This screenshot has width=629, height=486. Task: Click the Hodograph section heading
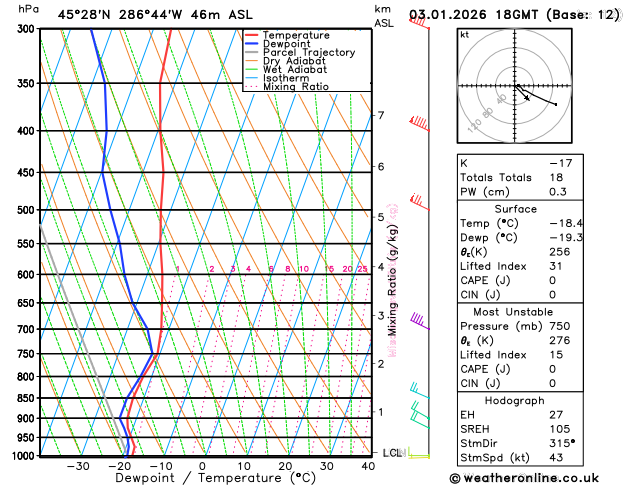[x=514, y=401]
